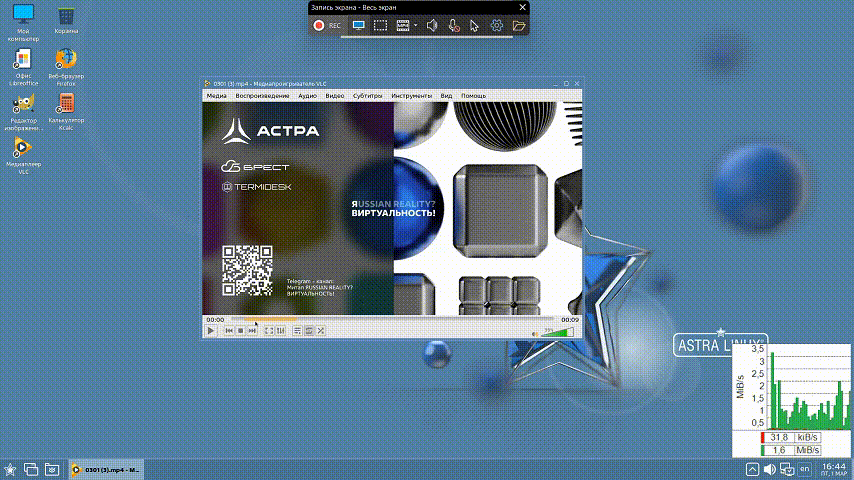
Task: Expand the system tray hidden icons arrow
Action: point(751,468)
